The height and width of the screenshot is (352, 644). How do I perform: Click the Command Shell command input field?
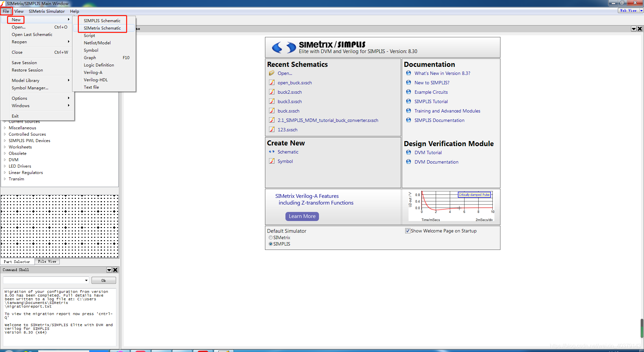pyautogui.click(x=44, y=280)
